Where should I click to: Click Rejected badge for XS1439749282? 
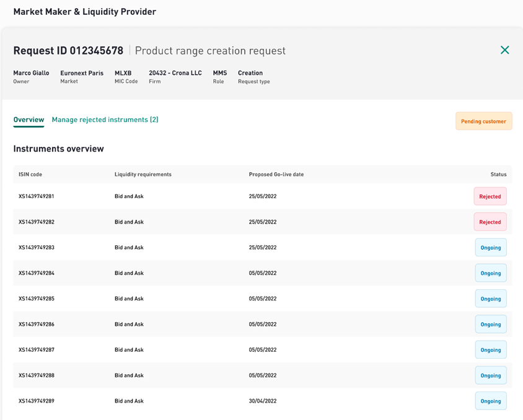[x=490, y=222]
